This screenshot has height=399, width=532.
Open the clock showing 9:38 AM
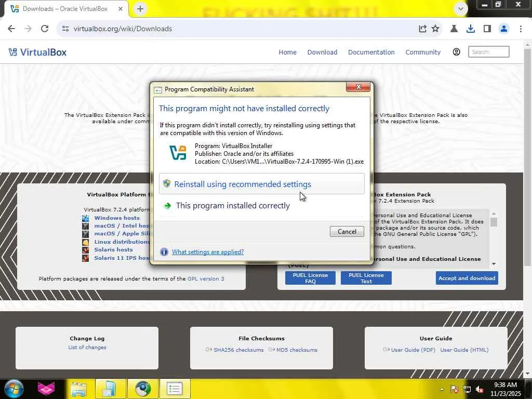point(505,389)
